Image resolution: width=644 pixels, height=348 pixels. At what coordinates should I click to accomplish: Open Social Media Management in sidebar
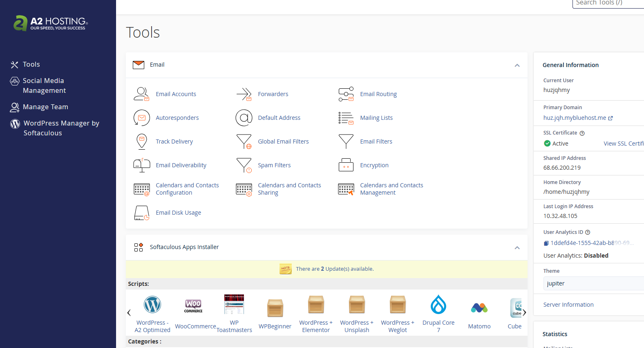(43, 85)
